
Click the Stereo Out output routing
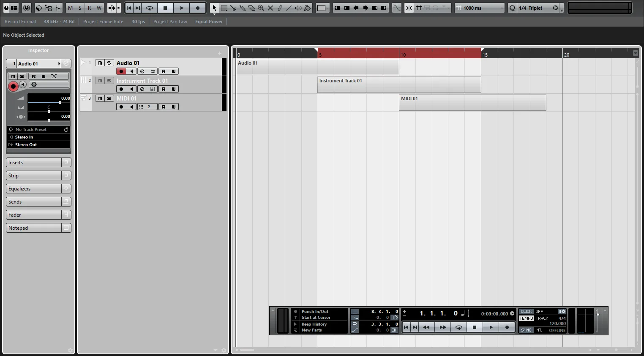[x=38, y=145]
